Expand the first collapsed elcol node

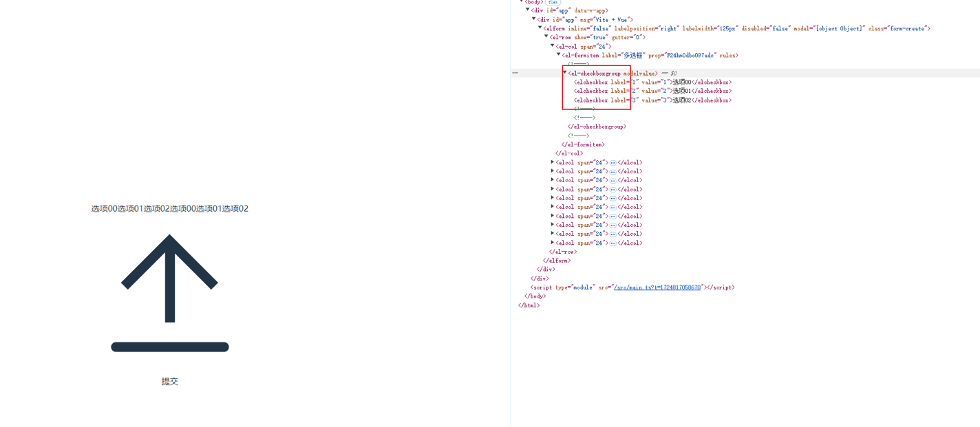pyautogui.click(x=553, y=162)
